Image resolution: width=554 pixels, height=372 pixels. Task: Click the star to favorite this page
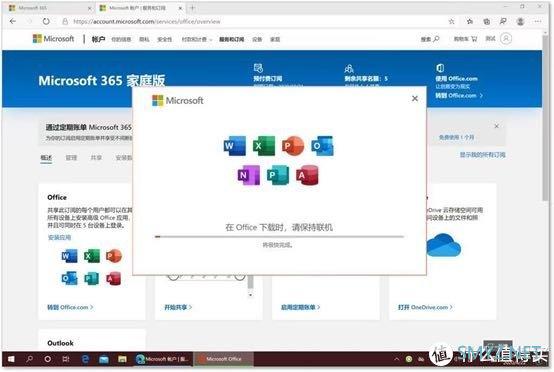tap(452, 22)
